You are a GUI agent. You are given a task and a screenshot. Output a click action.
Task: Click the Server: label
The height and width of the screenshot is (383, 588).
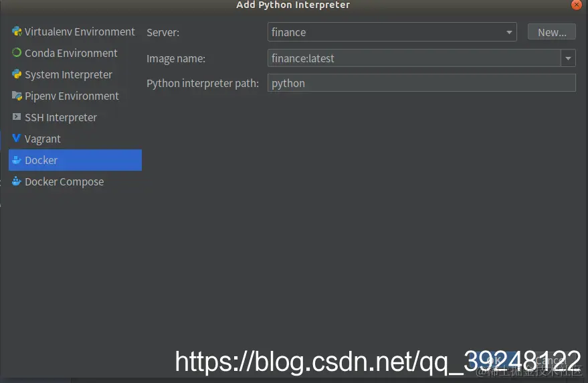163,32
